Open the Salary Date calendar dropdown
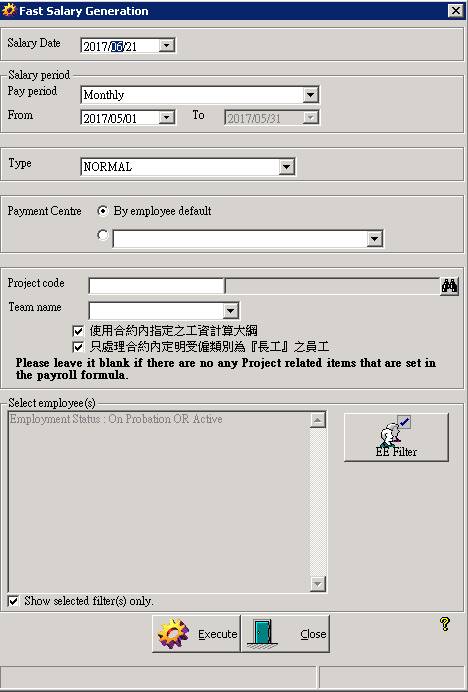 tap(166, 45)
